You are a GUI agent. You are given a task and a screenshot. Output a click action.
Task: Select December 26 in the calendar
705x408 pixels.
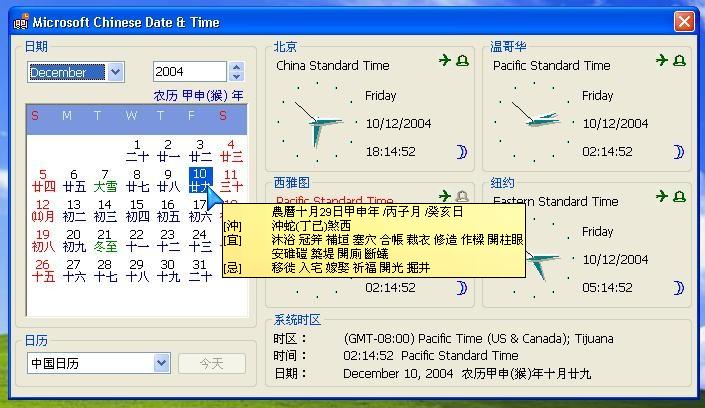pos(43,270)
